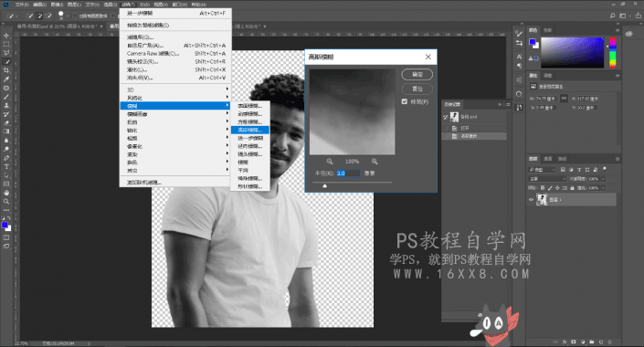Choose Add to Selection mode
The image size is (644, 347).
point(39,16)
